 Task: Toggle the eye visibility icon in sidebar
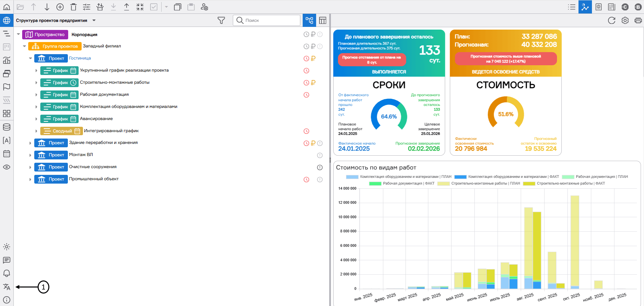(x=7, y=167)
